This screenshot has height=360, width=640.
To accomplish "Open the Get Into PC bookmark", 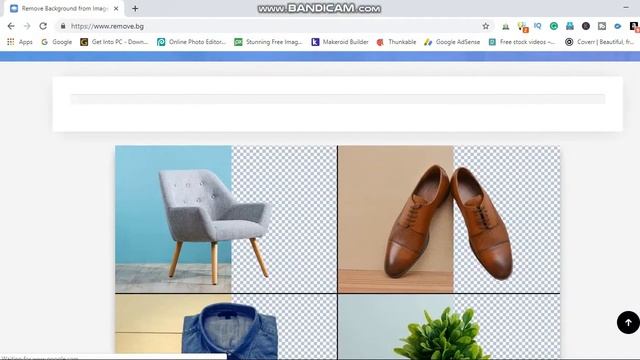I will tap(114, 42).
